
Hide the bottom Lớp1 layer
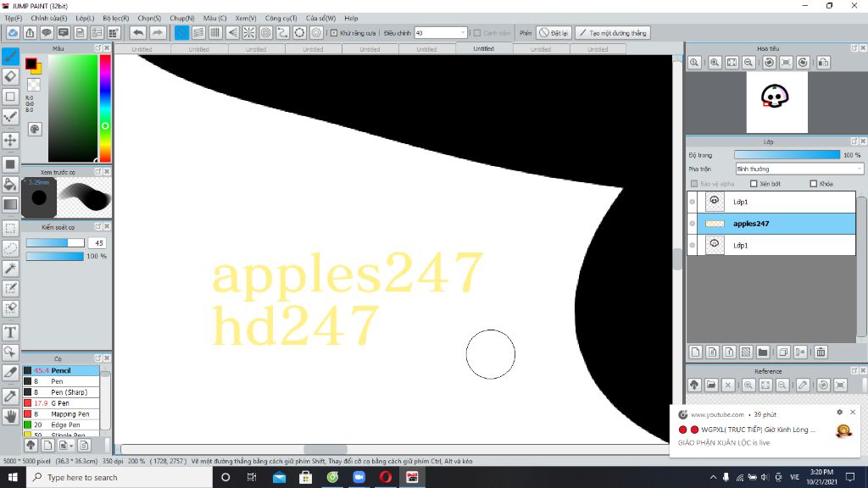693,245
